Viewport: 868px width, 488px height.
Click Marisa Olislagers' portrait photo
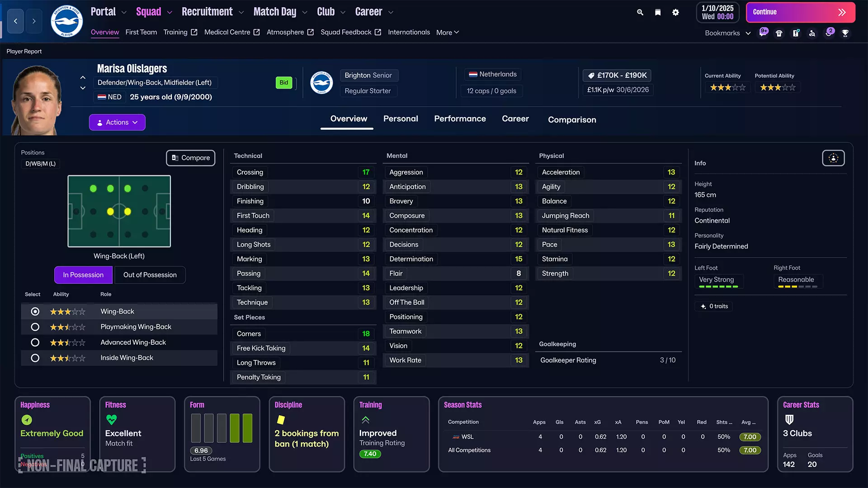(x=38, y=97)
